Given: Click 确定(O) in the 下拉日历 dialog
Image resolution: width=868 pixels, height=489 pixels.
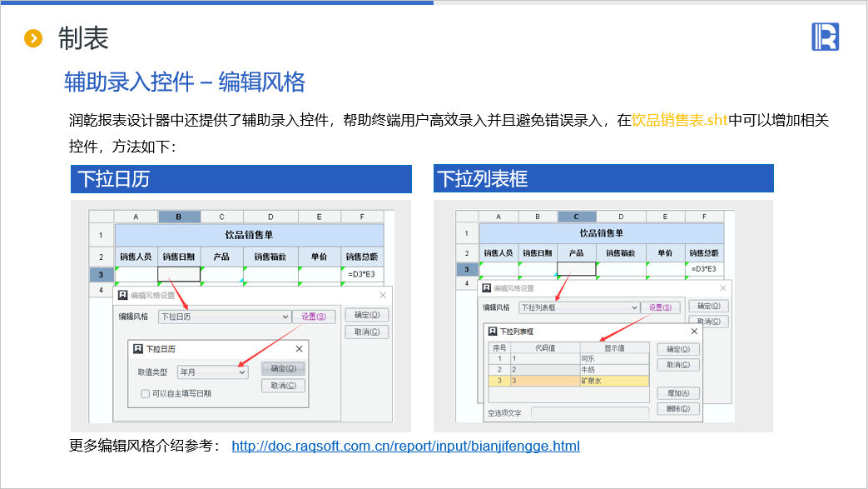Looking at the screenshot, I should pos(284,368).
